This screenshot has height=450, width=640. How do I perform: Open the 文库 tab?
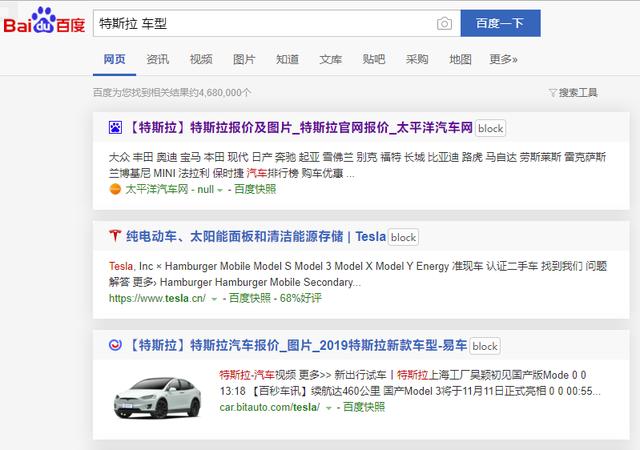pyautogui.click(x=331, y=60)
